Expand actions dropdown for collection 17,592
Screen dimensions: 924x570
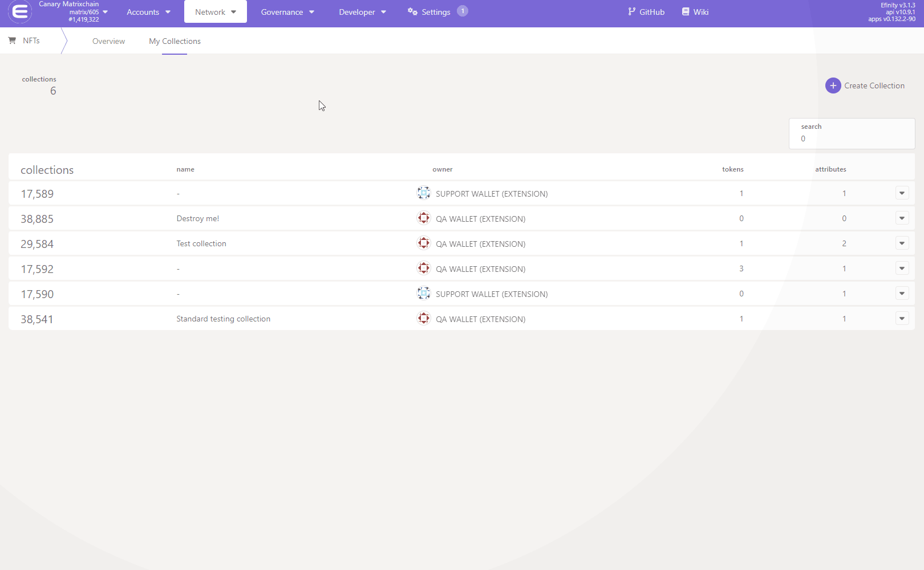click(x=902, y=268)
